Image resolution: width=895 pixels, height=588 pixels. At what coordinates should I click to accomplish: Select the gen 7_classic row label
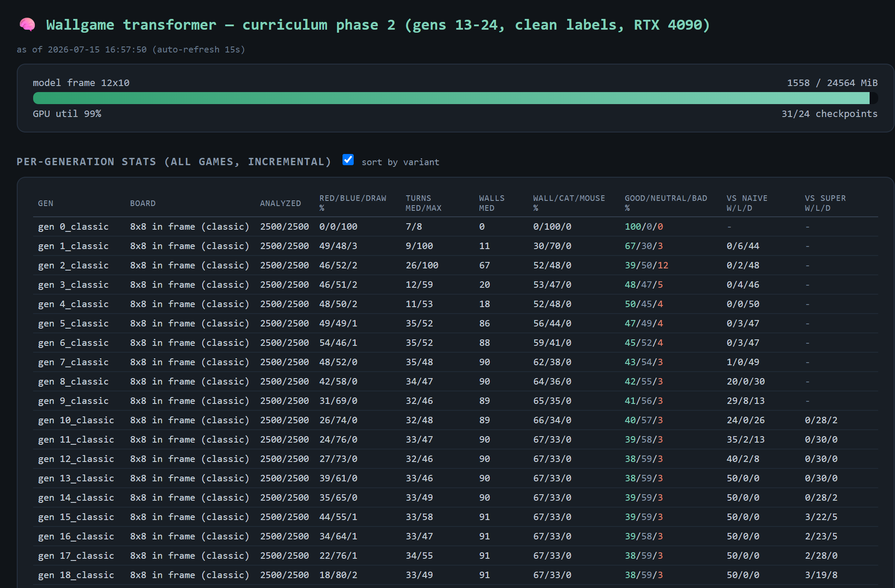pos(73,362)
